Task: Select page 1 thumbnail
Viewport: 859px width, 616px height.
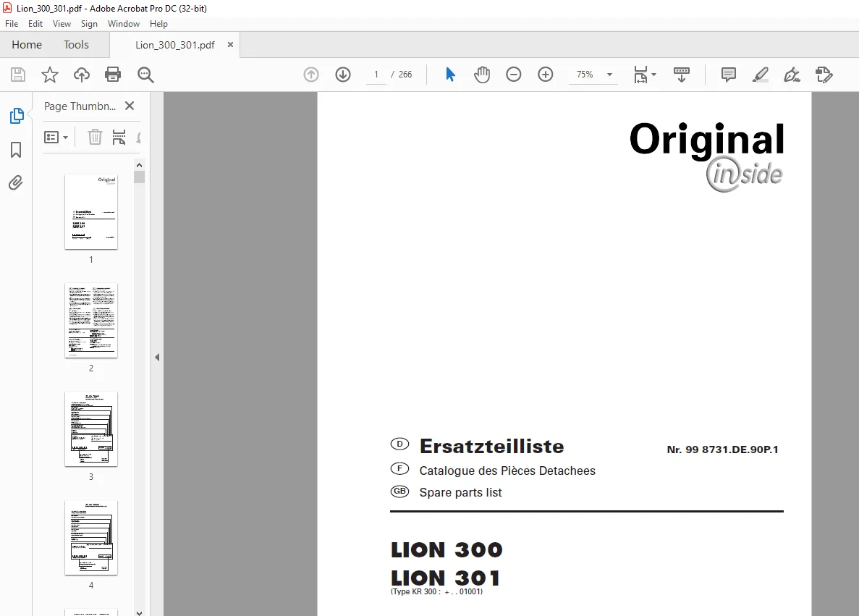Action: 91,212
